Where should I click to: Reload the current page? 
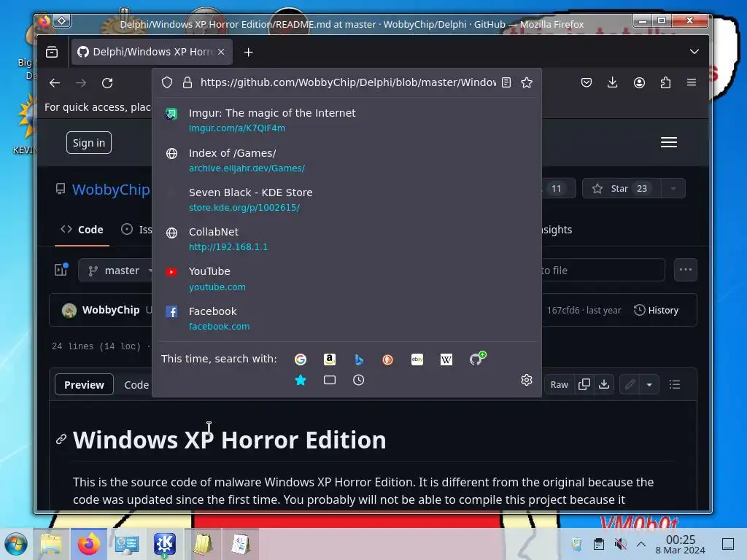pyautogui.click(x=107, y=83)
